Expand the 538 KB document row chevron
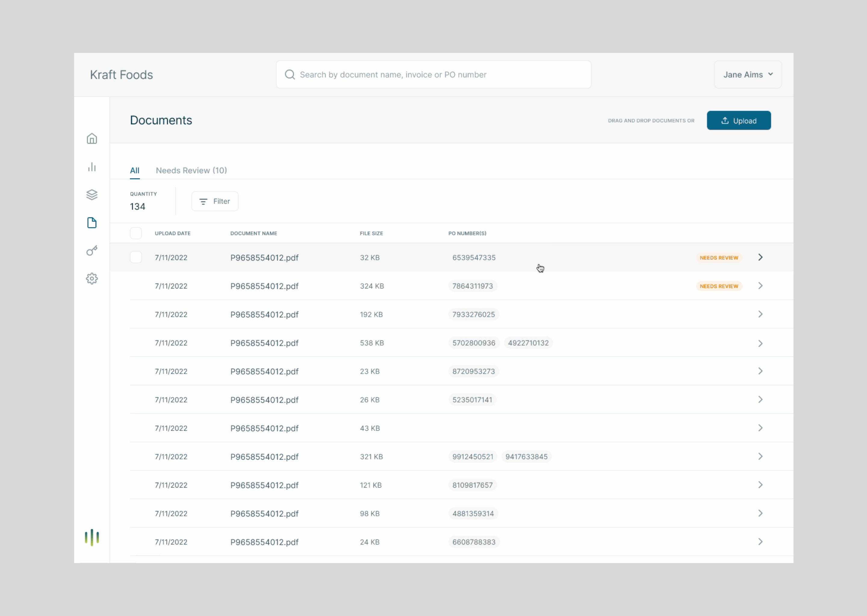Image resolution: width=867 pixels, height=616 pixels. pos(760,343)
